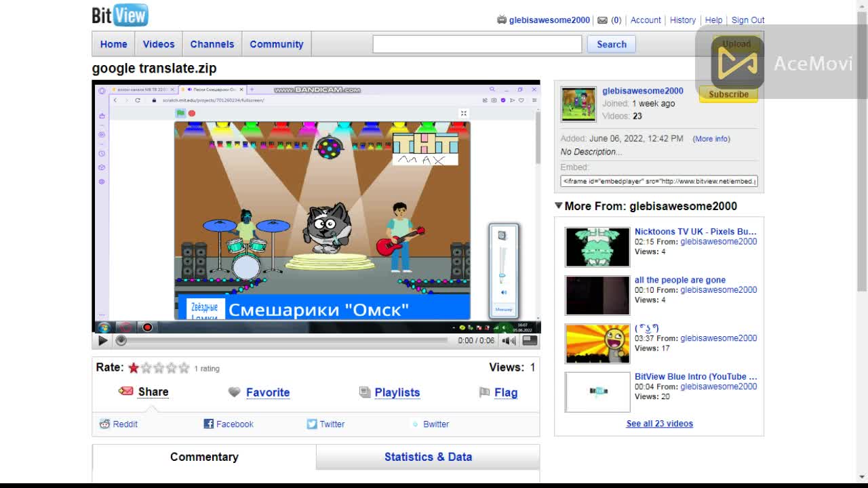The image size is (868, 488).
Task: Collapse the More From: glebisawesome2000 section
Action: click(558, 206)
